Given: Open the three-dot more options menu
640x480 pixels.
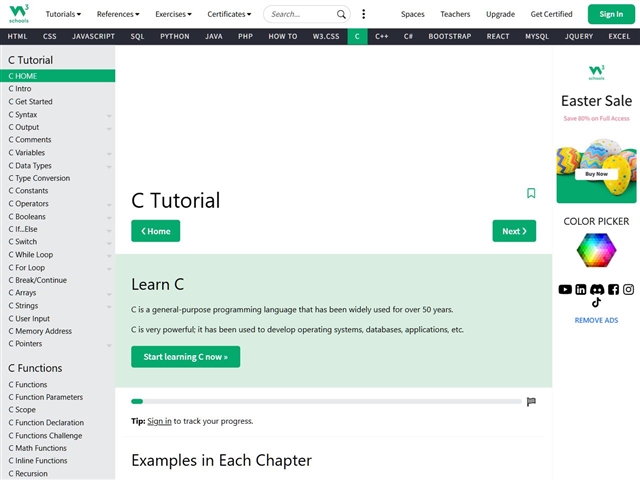Looking at the screenshot, I should pyautogui.click(x=363, y=14).
